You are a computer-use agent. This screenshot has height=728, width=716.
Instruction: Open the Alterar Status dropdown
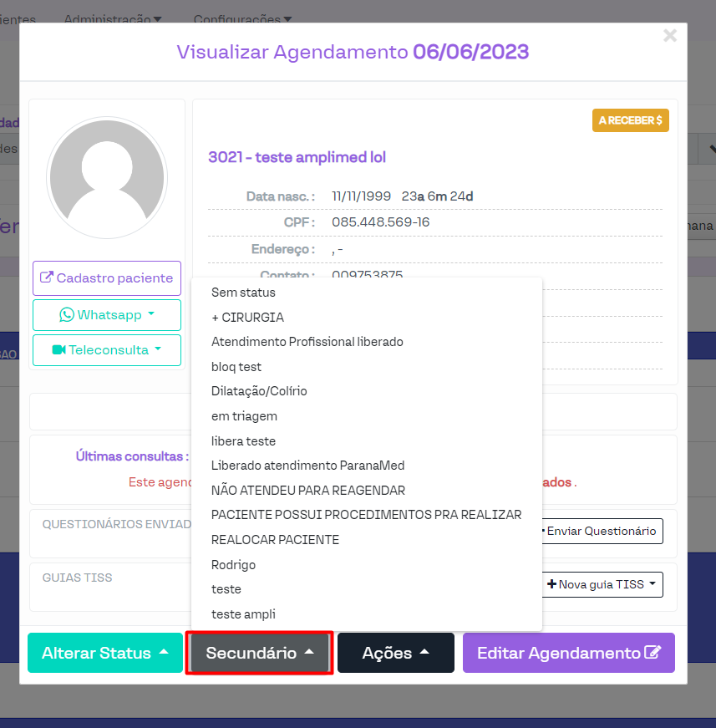coord(105,653)
